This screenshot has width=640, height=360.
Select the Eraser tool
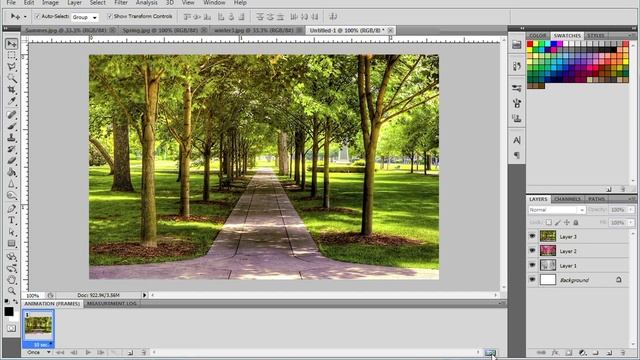point(11,160)
